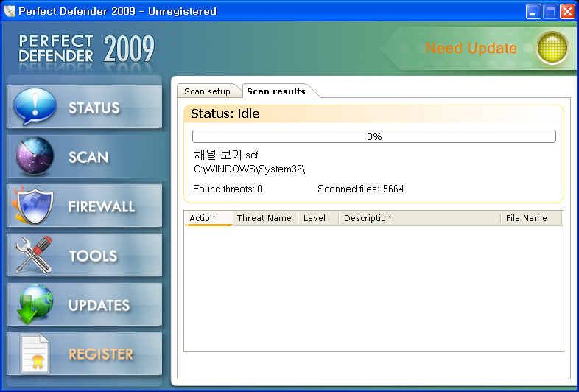579x392 pixels.
Task: Click the .scf file name text
Action: (225, 155)
